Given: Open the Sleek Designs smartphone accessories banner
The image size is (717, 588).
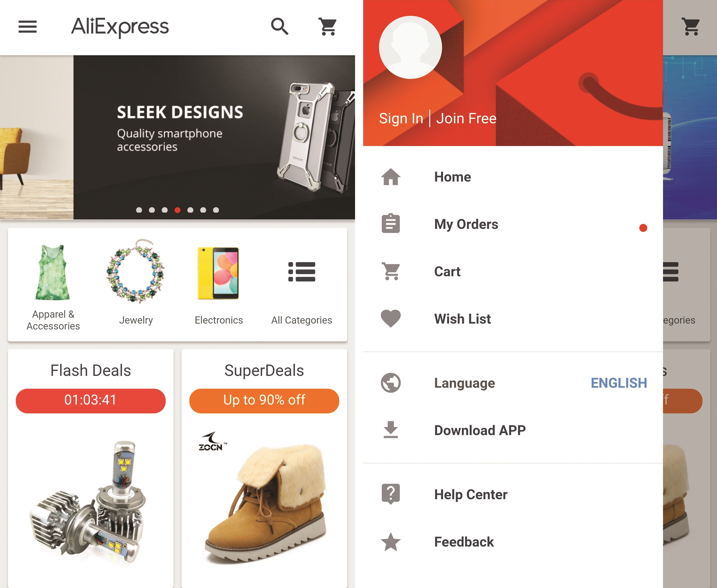Looking at the screenshot, I should click(x=214, y=137).
